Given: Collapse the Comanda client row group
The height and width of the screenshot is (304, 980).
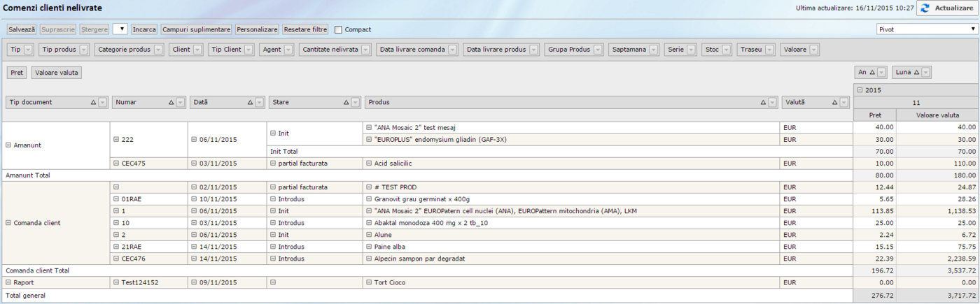Looking at the screenshot, I should [x=8, y=224].
